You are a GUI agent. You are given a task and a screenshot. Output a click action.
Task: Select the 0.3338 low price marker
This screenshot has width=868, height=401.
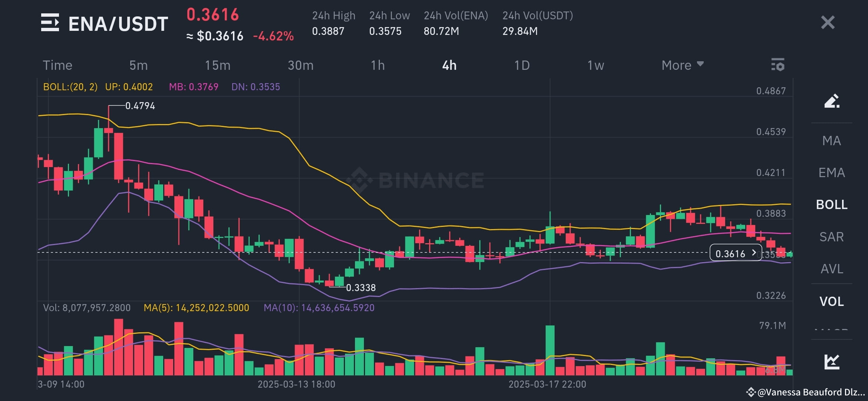coord(361,287)
